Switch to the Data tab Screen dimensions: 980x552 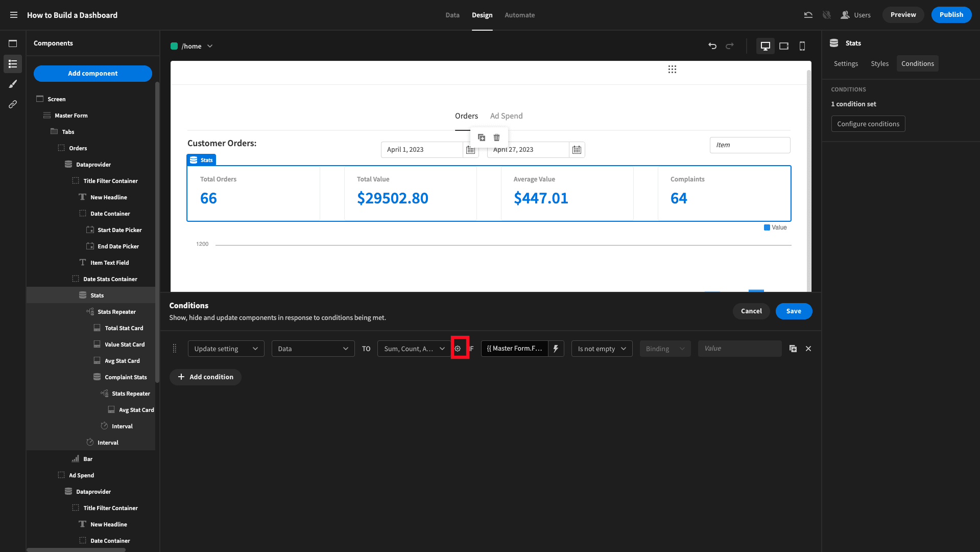click(452, 15)
